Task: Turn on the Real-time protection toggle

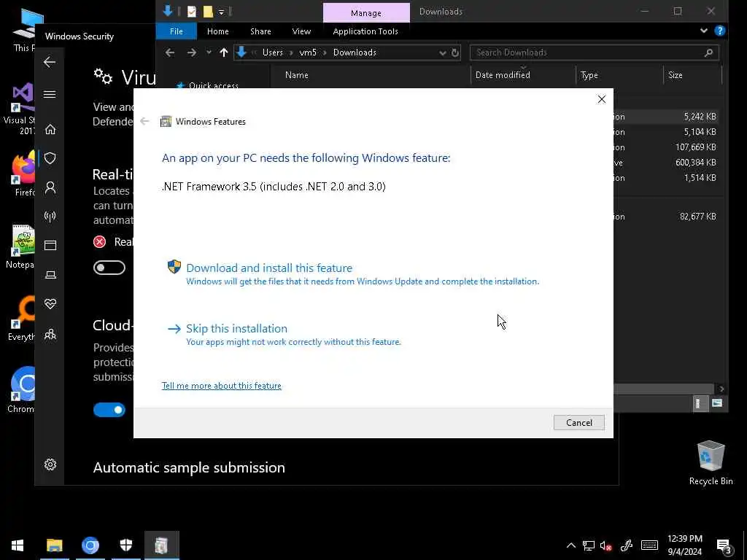Action: (x=109, y=268)
